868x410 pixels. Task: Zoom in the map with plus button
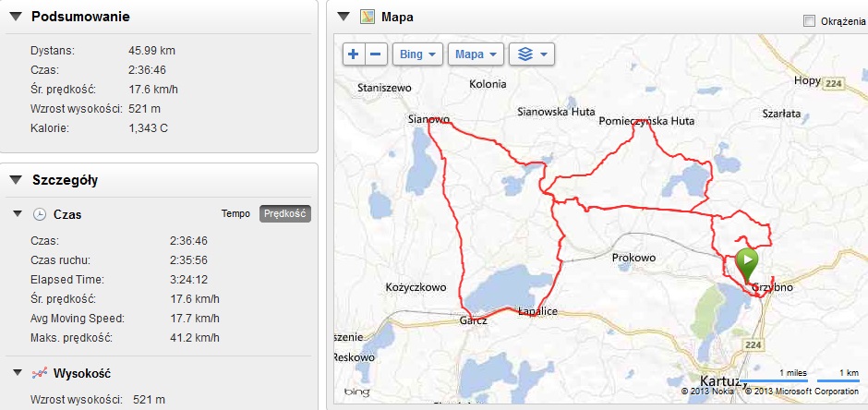click(x=354, y=54)
